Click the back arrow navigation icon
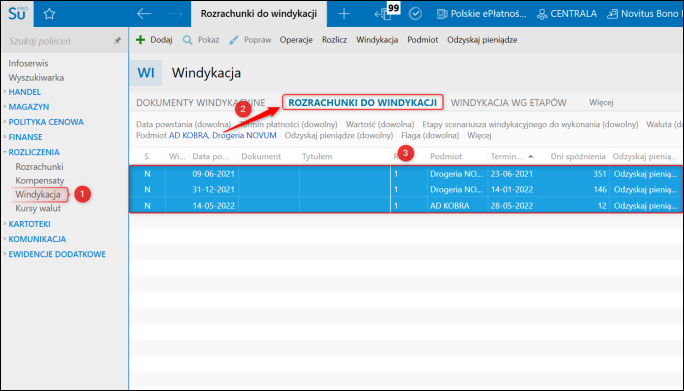Image resolution: width=684 pixels, height=391 pixels. click(144, 14)
